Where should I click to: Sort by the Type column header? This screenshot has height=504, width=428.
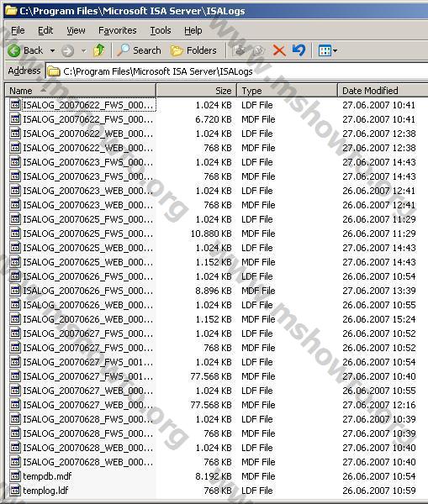point(288,91)
